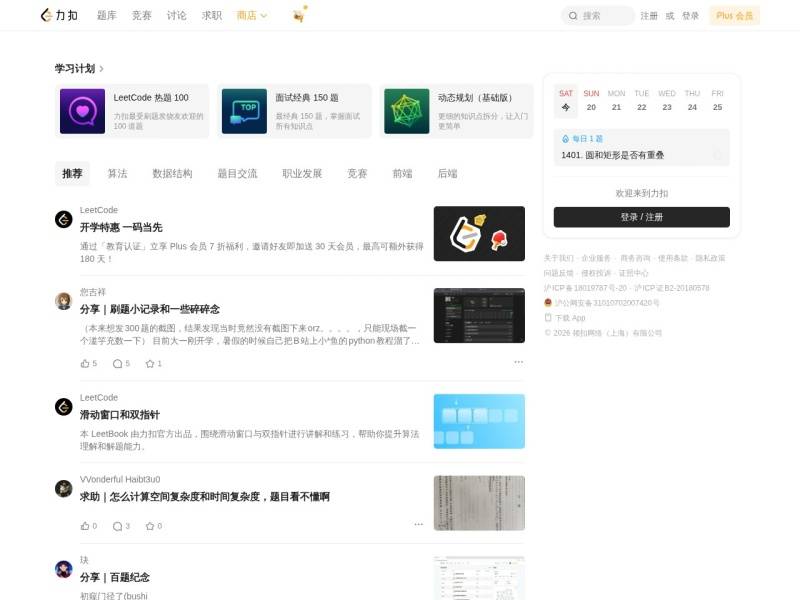The image size is (800, 600).
Task: Click 您吉祥 user avatar
Action: [64, 301]
